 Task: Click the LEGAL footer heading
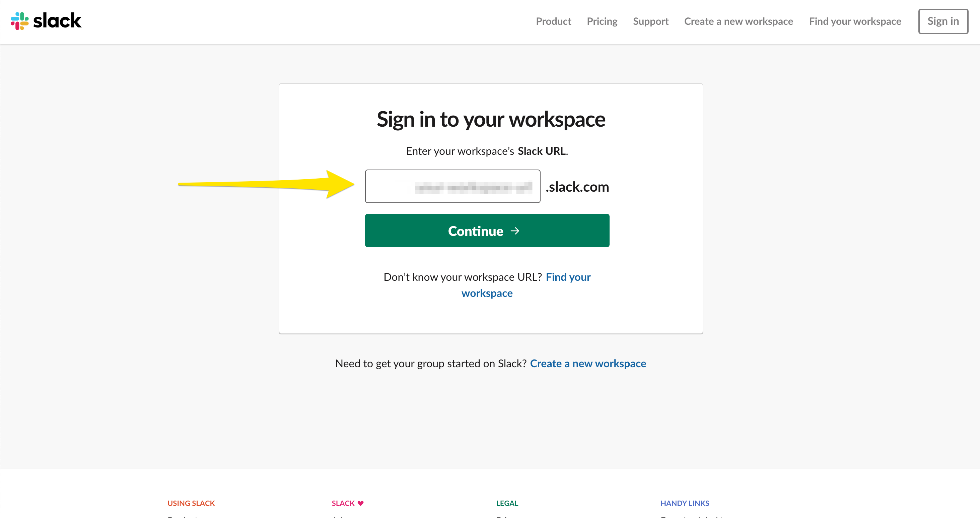tap(507, 503)
